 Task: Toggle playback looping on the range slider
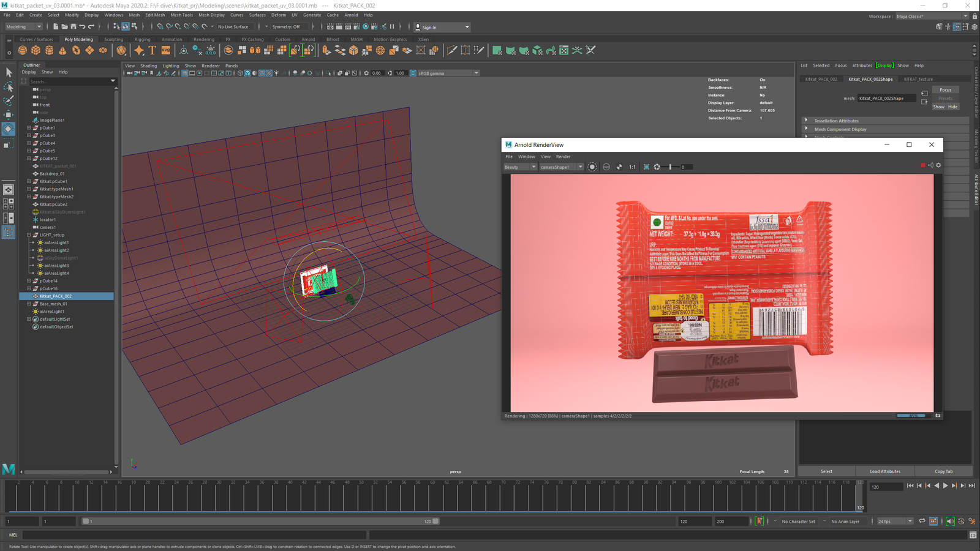[922, 522]
